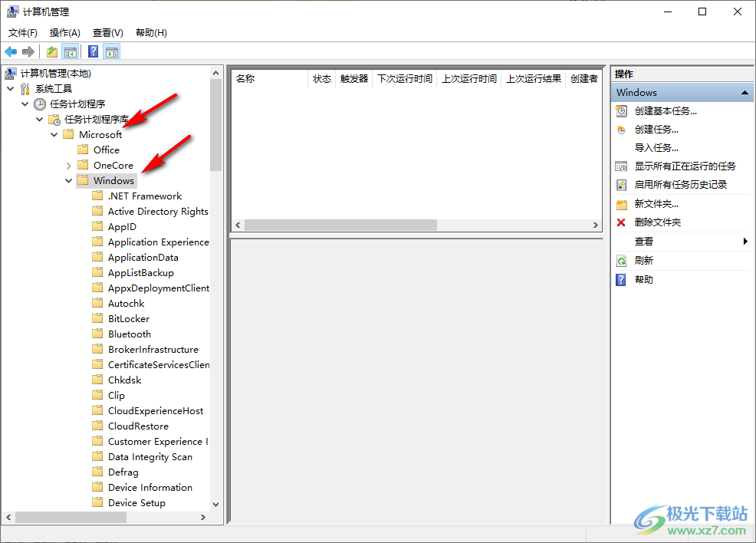Viewport: 756px width, 543px height.
Task: Click 删除文件夹 action
Action: (657, 222)
